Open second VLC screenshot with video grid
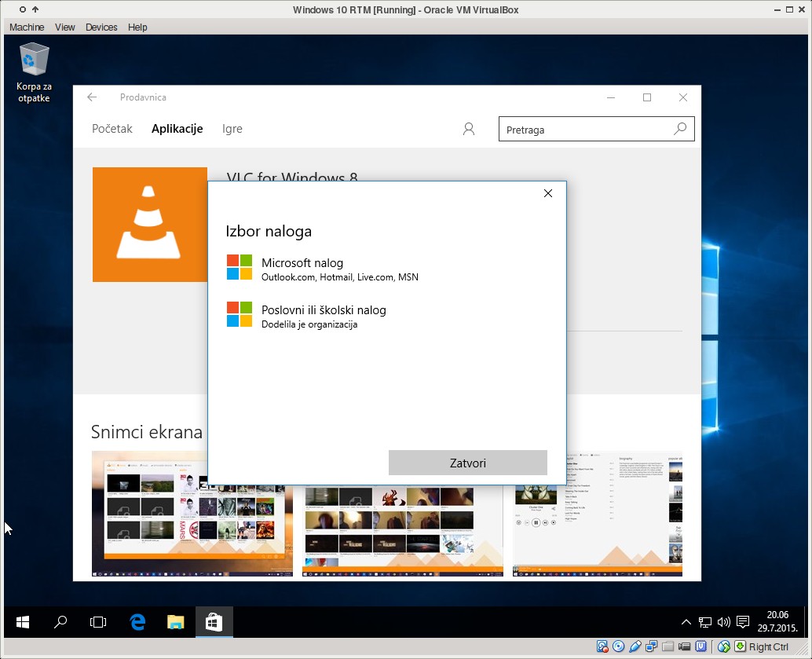This screenshot has width=812, height=659. click(402, 530)
